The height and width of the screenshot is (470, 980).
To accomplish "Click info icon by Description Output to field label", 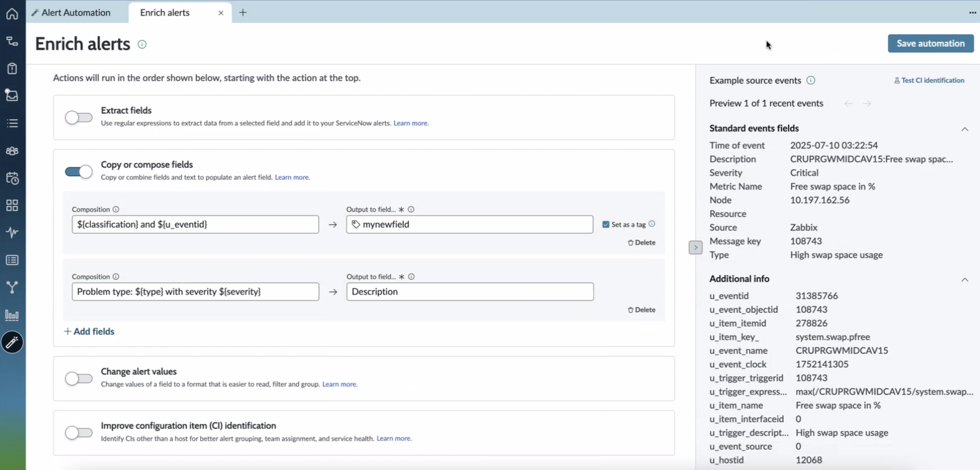I will 411,277.
